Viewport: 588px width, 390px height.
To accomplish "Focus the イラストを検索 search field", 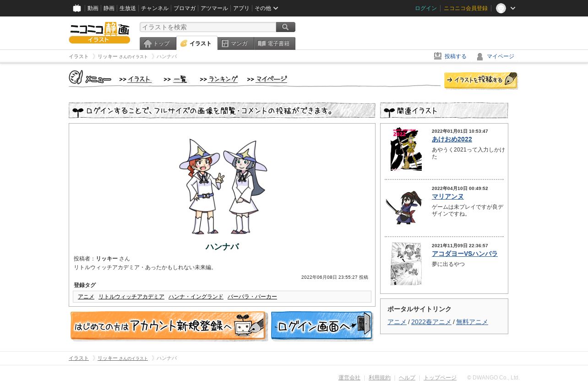I will 208,27.
